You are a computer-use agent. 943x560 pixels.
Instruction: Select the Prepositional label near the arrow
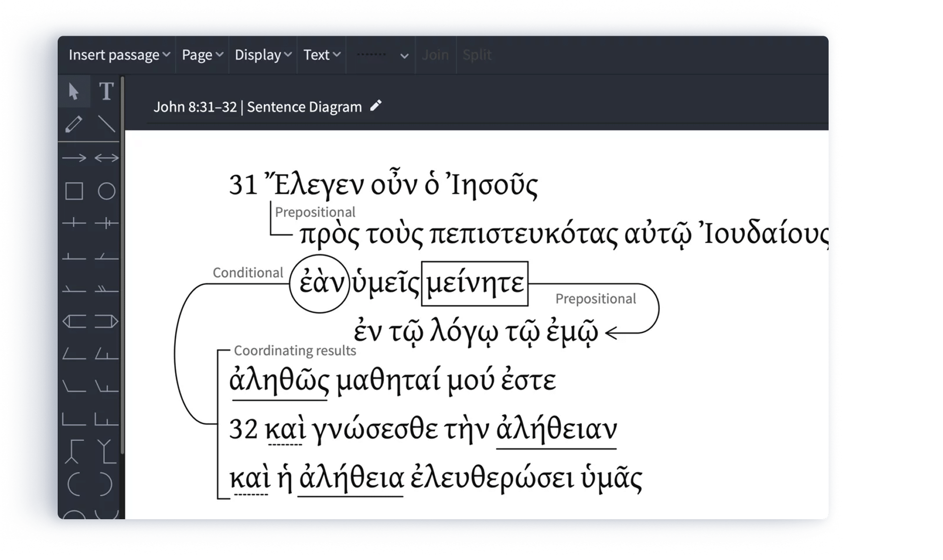point(595,299)
